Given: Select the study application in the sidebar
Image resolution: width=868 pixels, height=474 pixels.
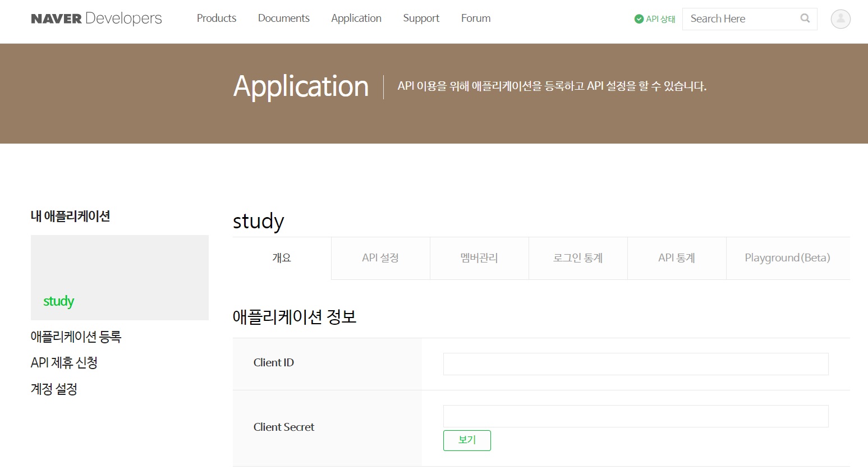Looking at the screenshot, I should (58, 301).
